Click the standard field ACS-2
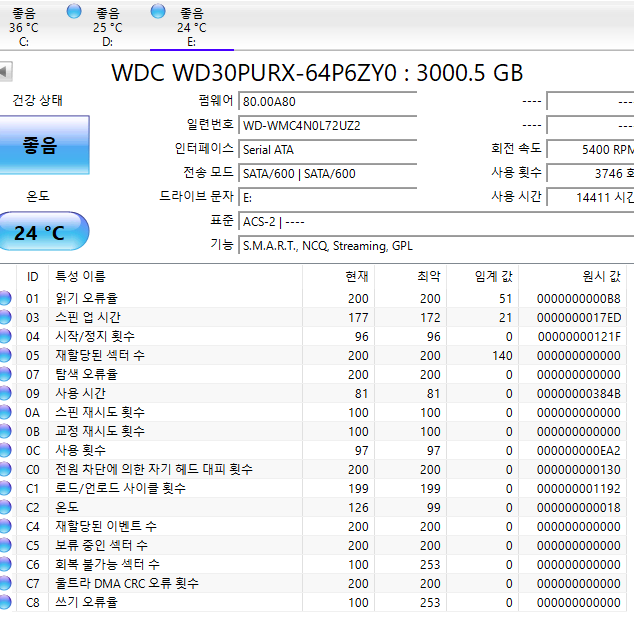 tap(436, 222)
